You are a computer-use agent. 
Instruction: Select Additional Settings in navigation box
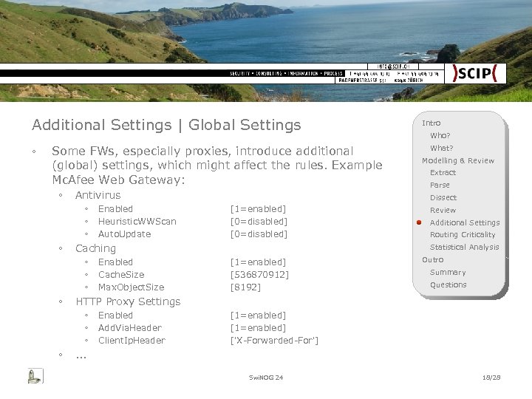pyautogui.click(x=465, y=222)
